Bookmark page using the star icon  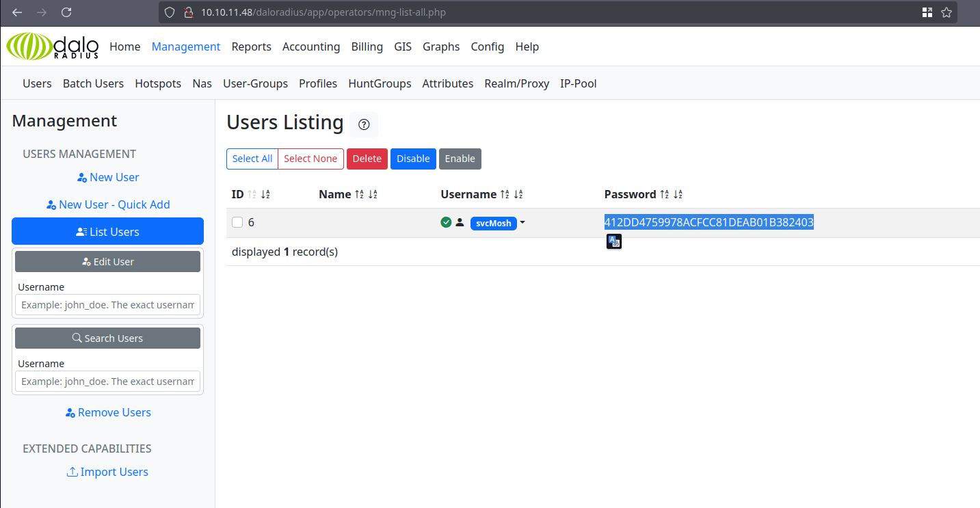(946, 12)
